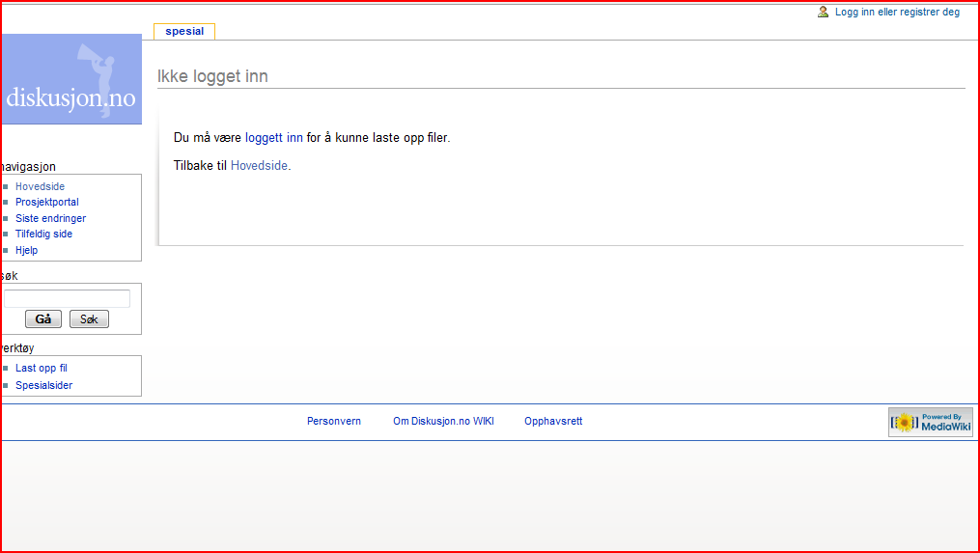Open Hovedside in the navigasjon sidebar
This screenshot has width=980, height=553.
[40, 186]
